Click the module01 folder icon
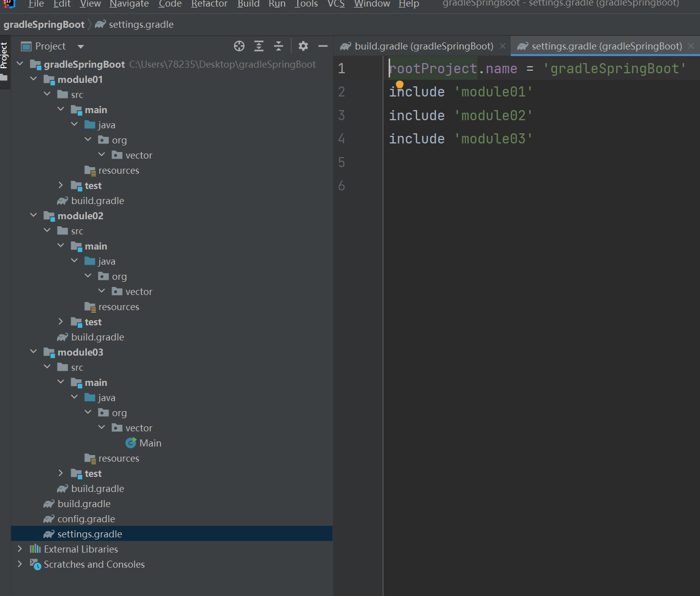 (x=49, y=80)
